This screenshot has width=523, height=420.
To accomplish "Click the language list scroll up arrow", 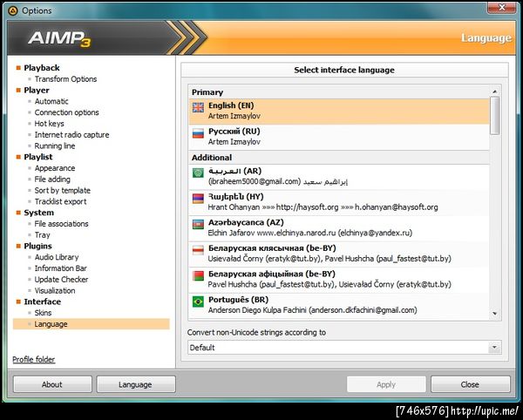I will coord(494,91).
